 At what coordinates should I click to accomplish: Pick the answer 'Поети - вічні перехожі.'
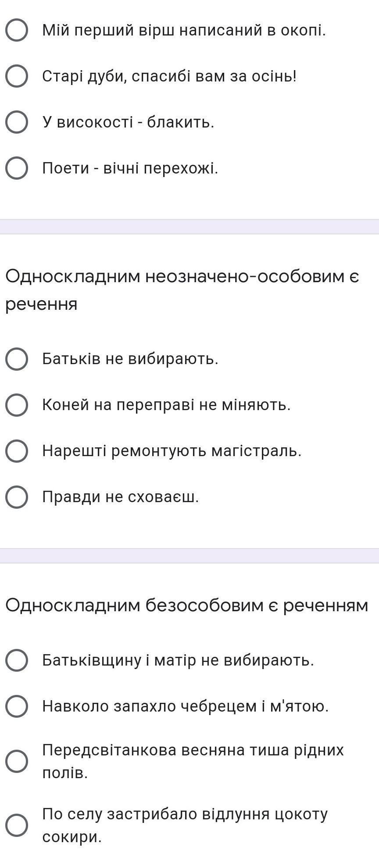(x=17, y=168)
